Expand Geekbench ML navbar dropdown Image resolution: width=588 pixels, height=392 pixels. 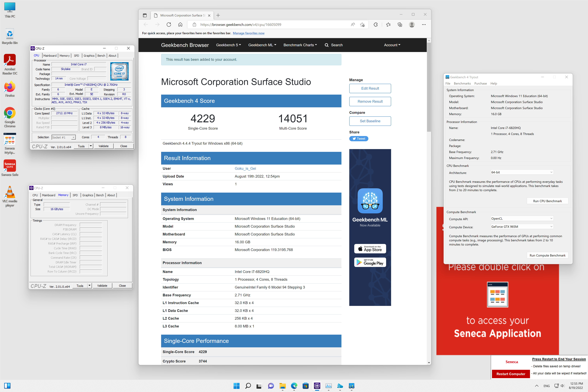coord(262,45)
